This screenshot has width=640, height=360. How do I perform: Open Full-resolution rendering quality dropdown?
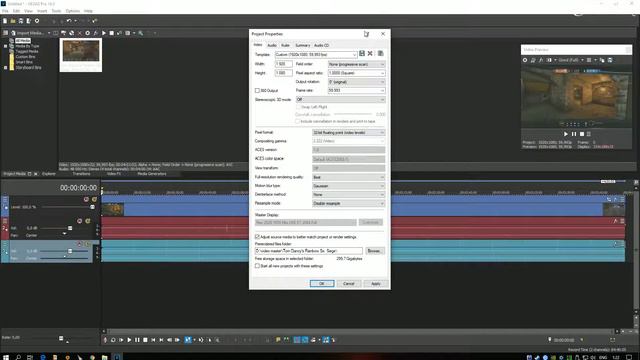tap(349, 177)
